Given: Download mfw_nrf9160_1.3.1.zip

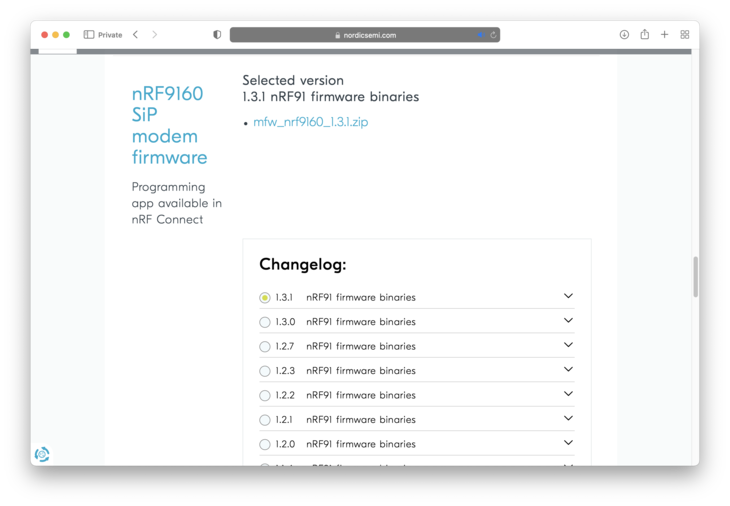Looking at the screenshot, I should tap(311, 122).
